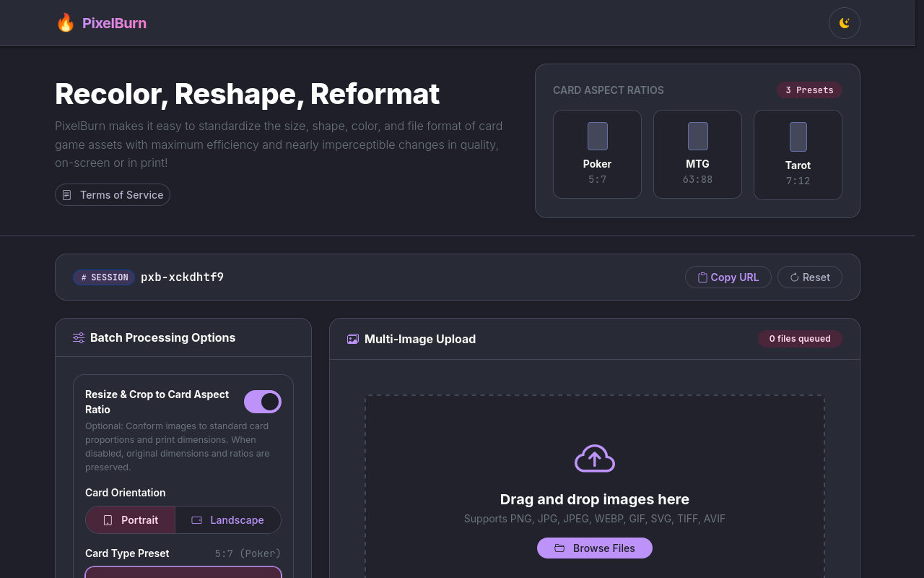Click the 0 files queued badge
This screenshot has height=578, width=924.
tap(800, 339)
